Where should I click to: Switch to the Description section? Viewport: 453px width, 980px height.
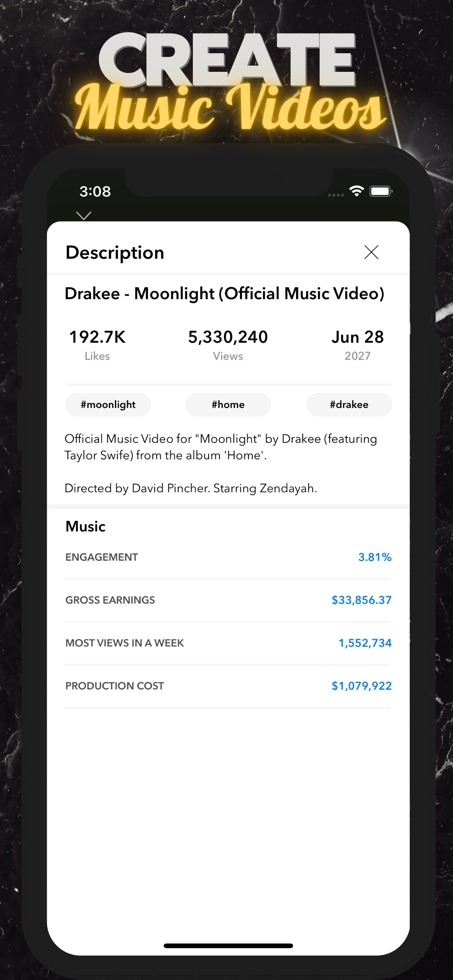(x=115, y=252)
